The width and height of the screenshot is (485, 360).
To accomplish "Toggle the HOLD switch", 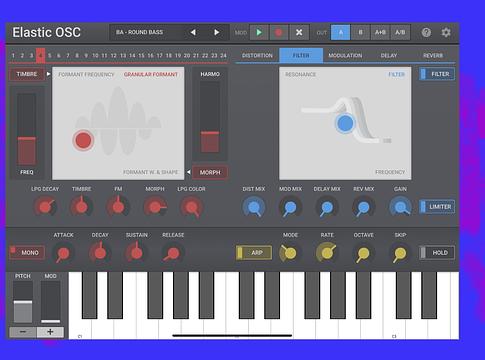I will (x=437, y=253).
